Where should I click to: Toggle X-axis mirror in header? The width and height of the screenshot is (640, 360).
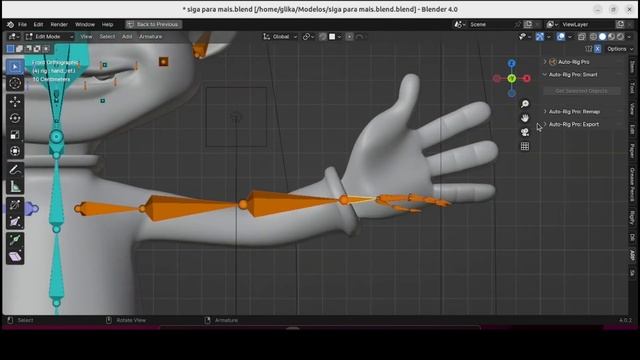click(x=597, y=49)
